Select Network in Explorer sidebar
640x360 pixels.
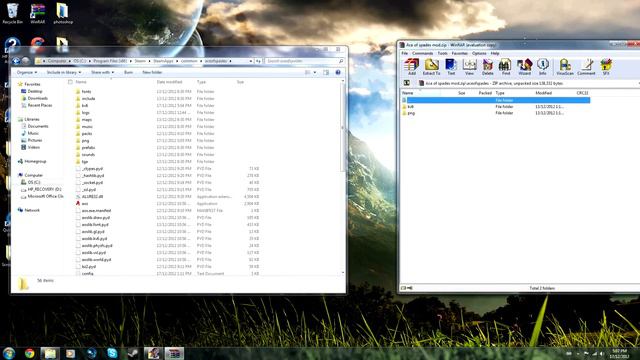coord(32,210)
